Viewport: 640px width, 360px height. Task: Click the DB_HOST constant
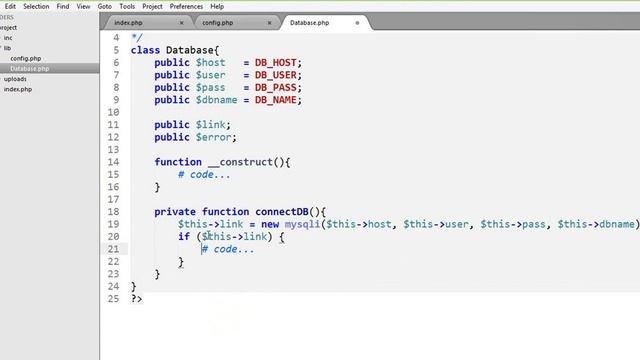(x=276, y=63)
